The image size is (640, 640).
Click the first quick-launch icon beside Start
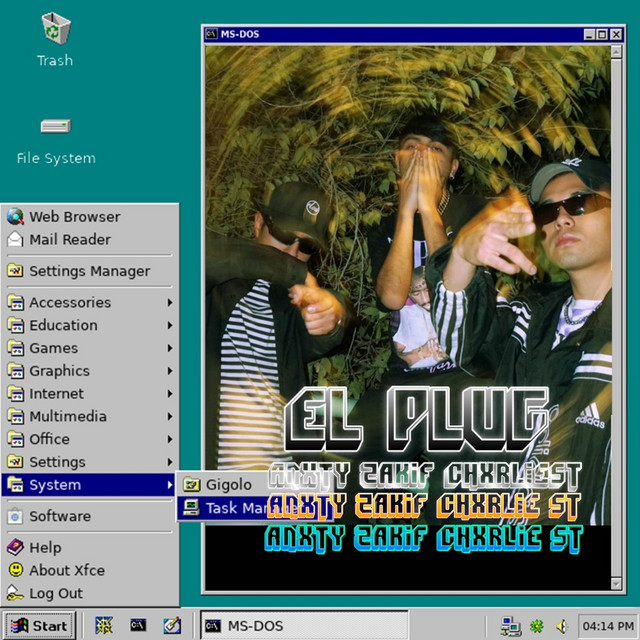(104, 626)
